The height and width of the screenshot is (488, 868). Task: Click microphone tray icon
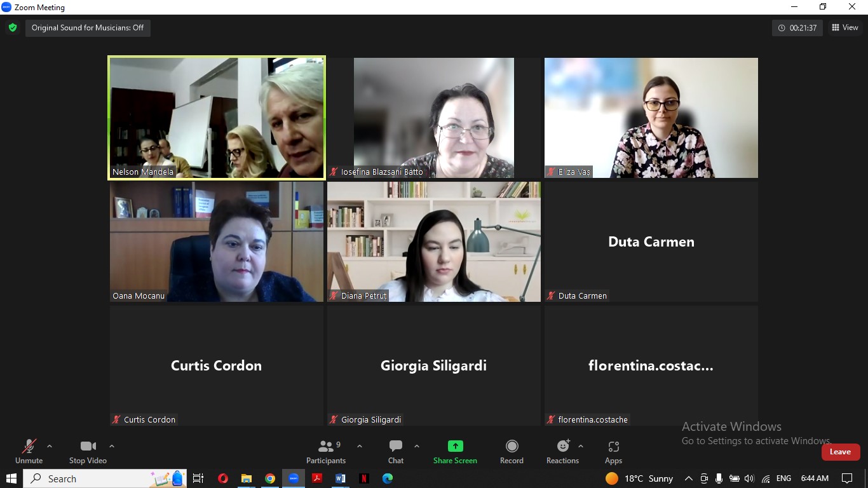coord(719,478)
